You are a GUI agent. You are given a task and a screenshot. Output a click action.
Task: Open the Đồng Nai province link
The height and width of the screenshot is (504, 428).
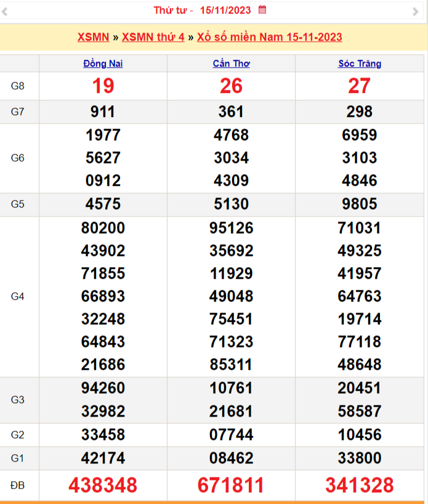(103, 63)
